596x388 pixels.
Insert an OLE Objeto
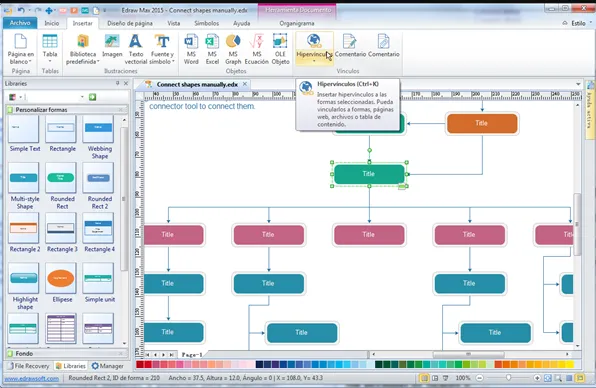(x=280, y=49)
